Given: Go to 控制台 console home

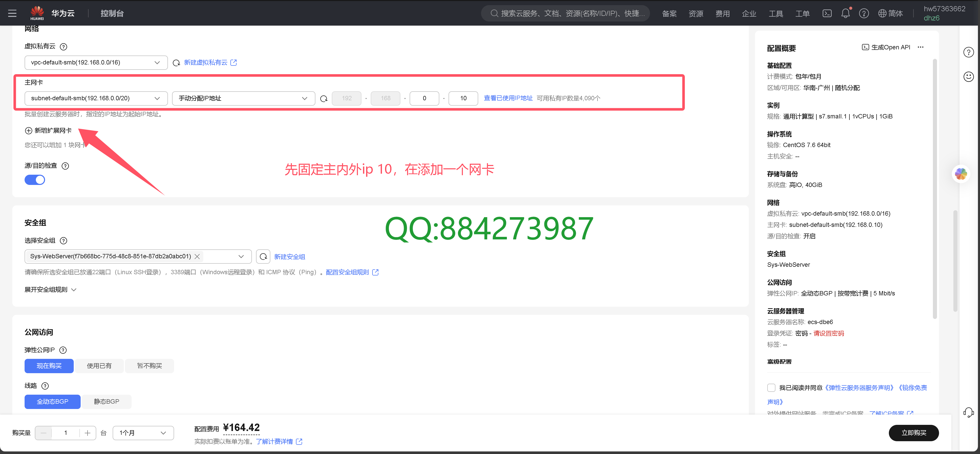Looking at the screenshot, I should pos(112,13).
